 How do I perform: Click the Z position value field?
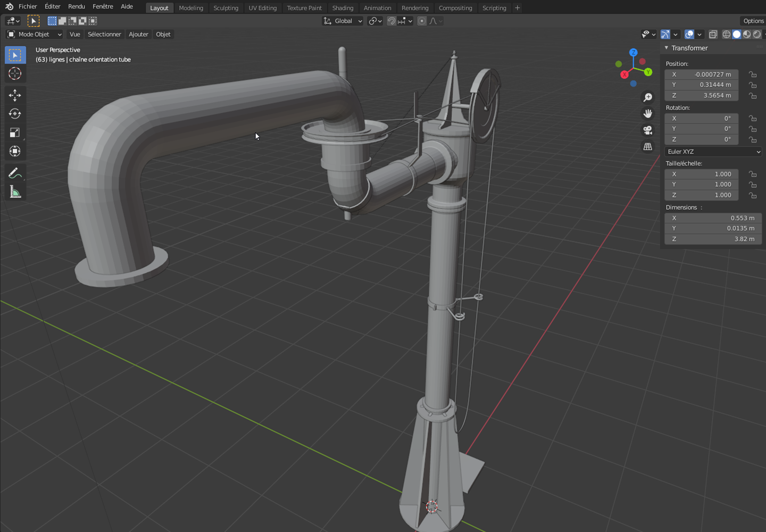pyautogui.click(x=701, y=95)
